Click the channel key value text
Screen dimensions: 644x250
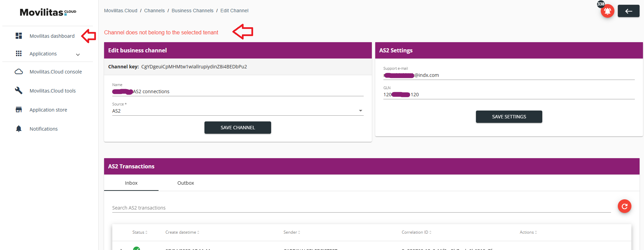pos(194,67)
